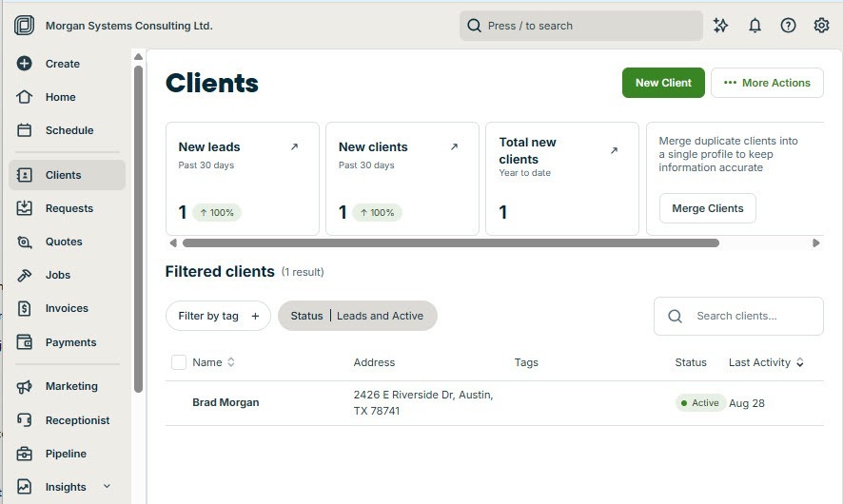This screenshot has width=843, height=504.
Task: Focus the Search clients input field
Action: coord(738,316)
